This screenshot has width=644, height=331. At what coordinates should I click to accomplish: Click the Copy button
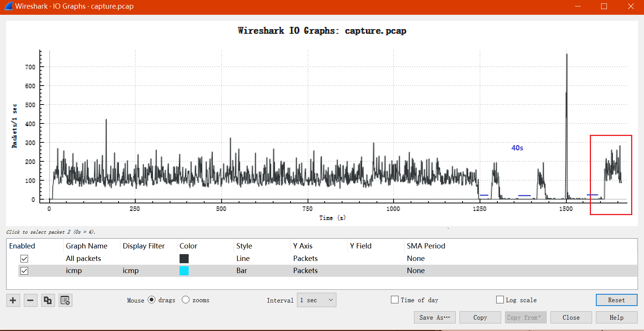click(480, 317)
